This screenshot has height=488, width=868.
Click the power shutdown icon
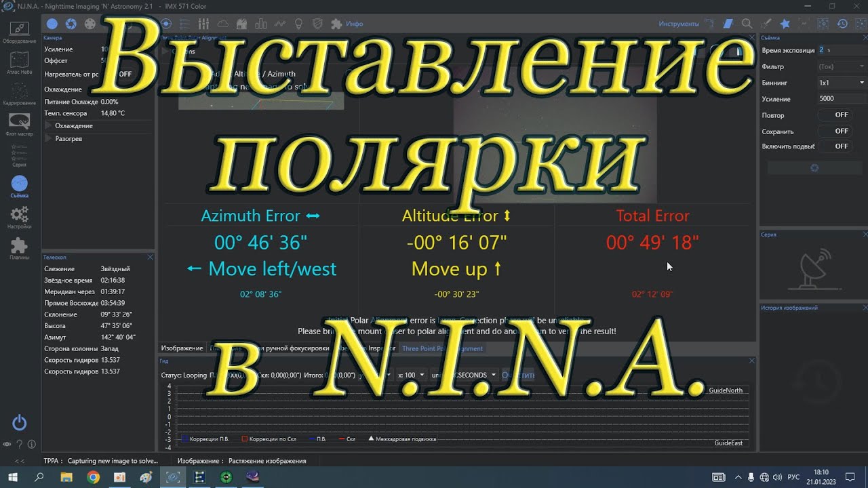point(19,424)
